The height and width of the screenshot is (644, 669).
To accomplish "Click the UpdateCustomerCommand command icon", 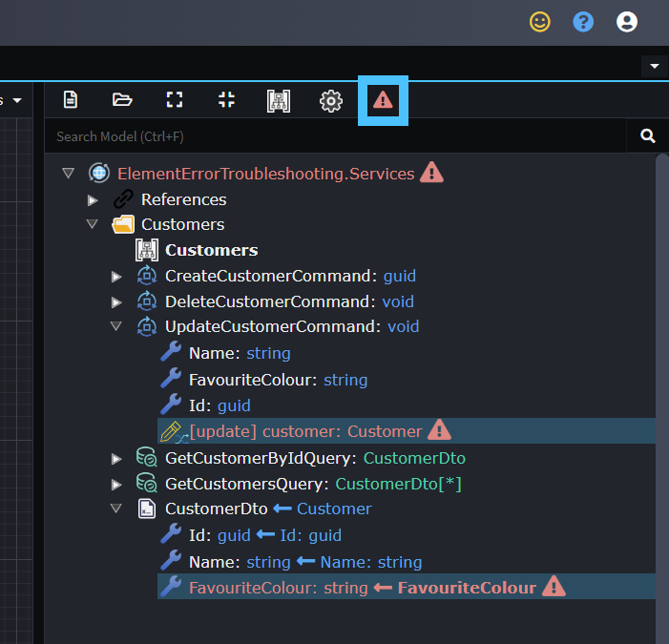I will pos(147,326).
